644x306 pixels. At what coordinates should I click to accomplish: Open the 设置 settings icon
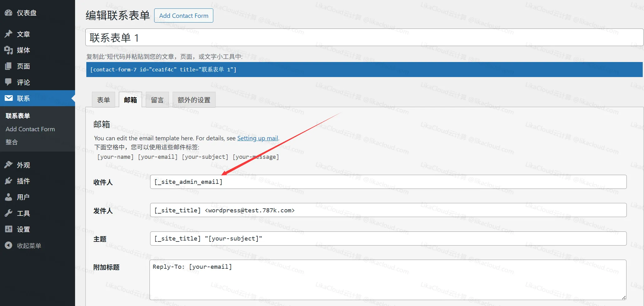click(x=8, y=229)
